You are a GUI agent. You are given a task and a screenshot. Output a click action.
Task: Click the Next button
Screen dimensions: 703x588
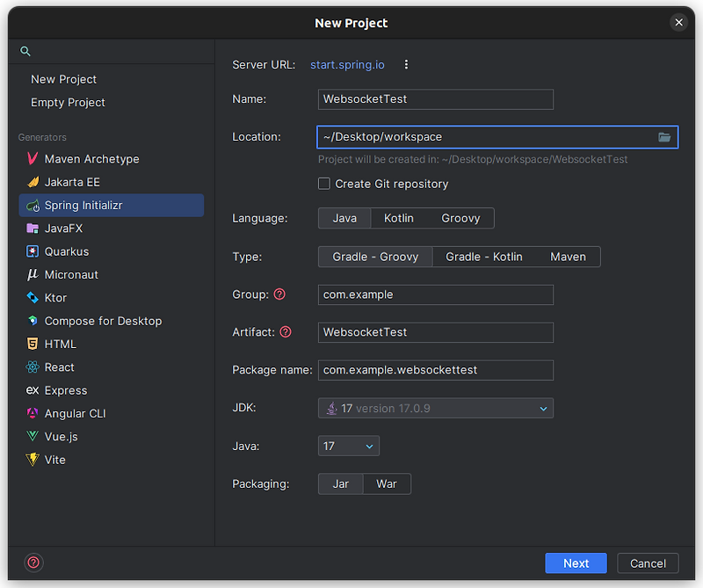pos(576,563)
